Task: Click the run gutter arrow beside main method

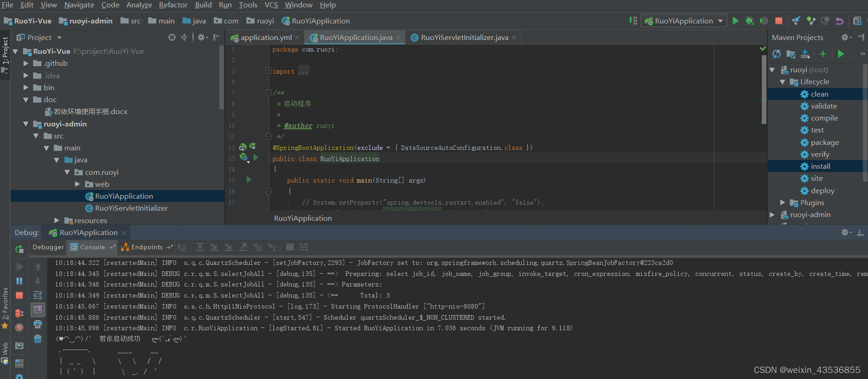Action: pyautogui.click(x=249, y=179)
